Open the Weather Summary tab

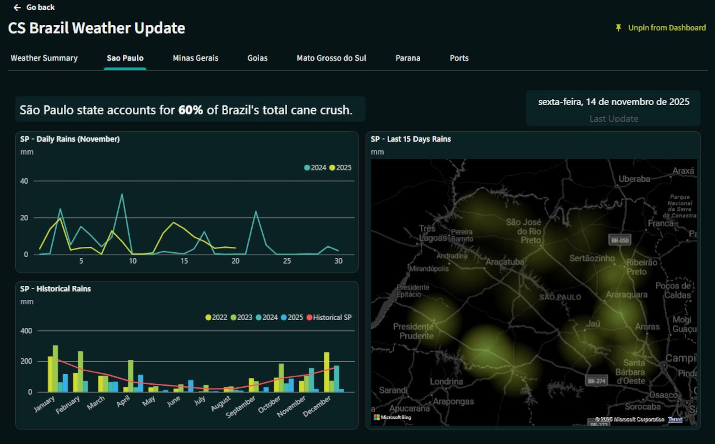44,58
